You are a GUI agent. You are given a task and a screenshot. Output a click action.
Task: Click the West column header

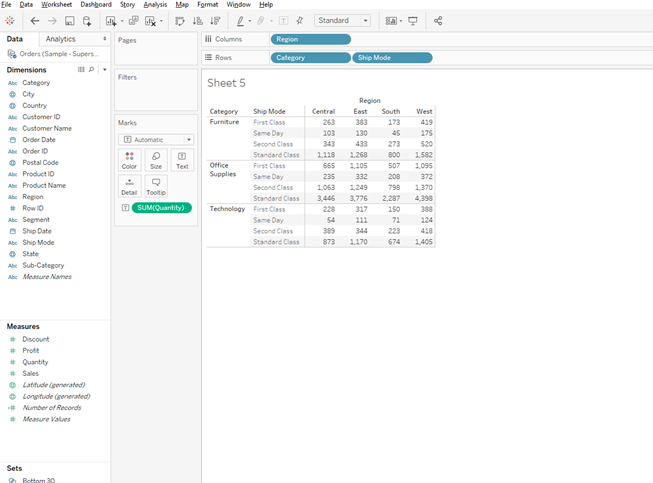click(x=424, y=111)
